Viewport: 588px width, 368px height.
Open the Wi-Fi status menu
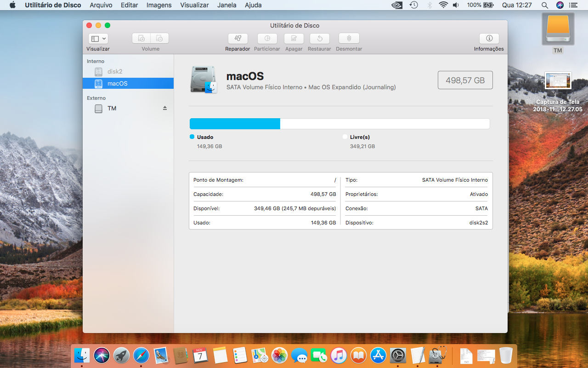443,5
